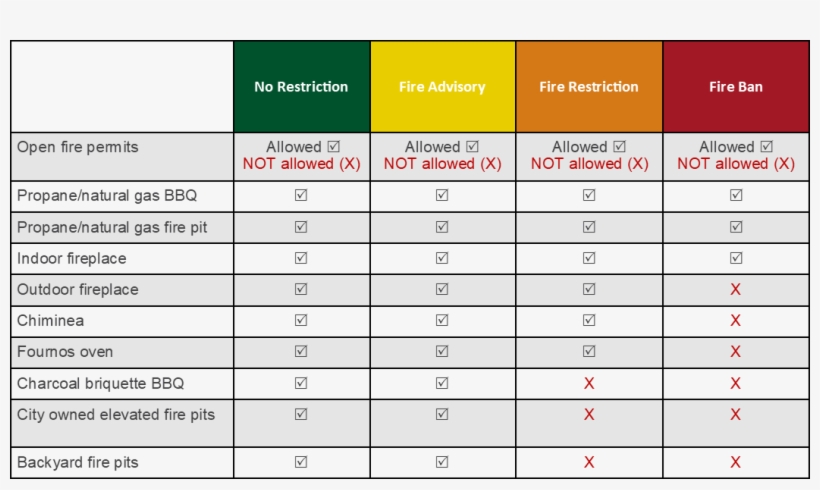Click Charcoal briquette BBQ X under Fire Ban
The width and height of the screenshot is (820, 490).
coord(736,383)
